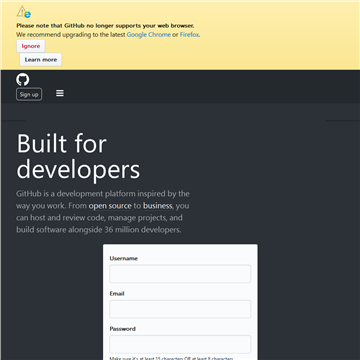This screenshot has height=360, width=360.
Task: Open the Google Chrome link
Action: click(x=149, y=34)
